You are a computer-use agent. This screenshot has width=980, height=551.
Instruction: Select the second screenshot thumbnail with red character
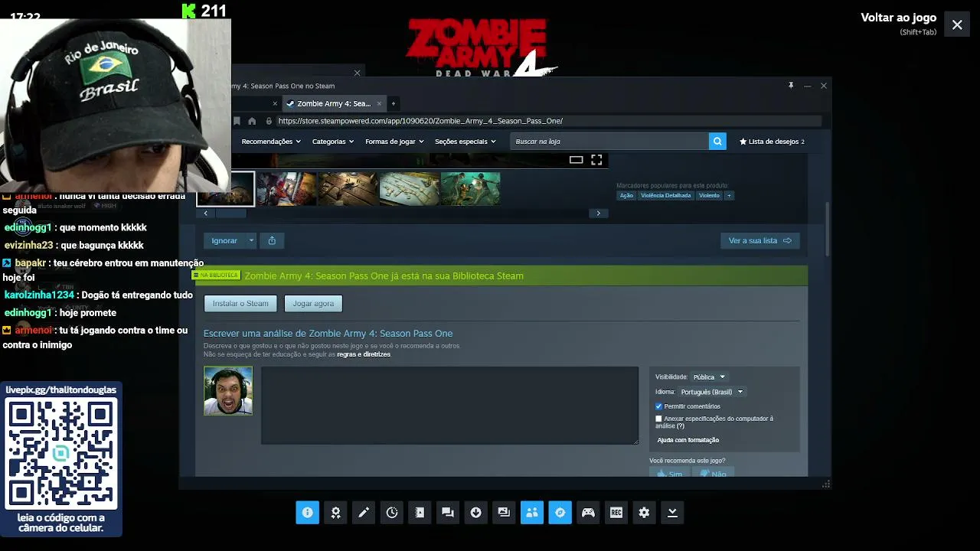286,188
